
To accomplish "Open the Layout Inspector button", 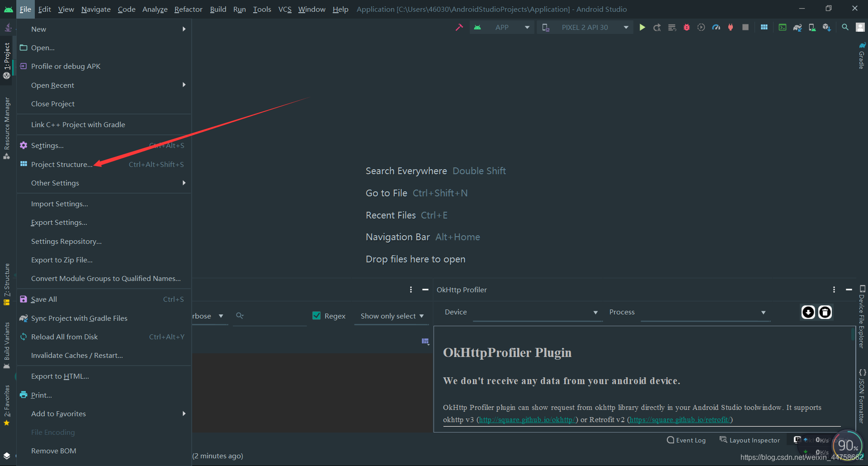I will coord(750,440).
